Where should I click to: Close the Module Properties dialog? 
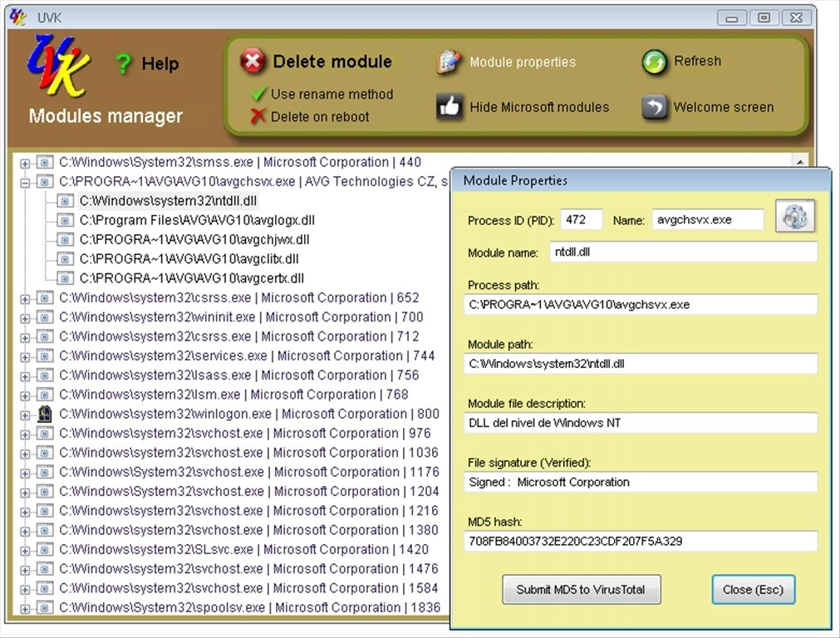click(x=754, y=590)
